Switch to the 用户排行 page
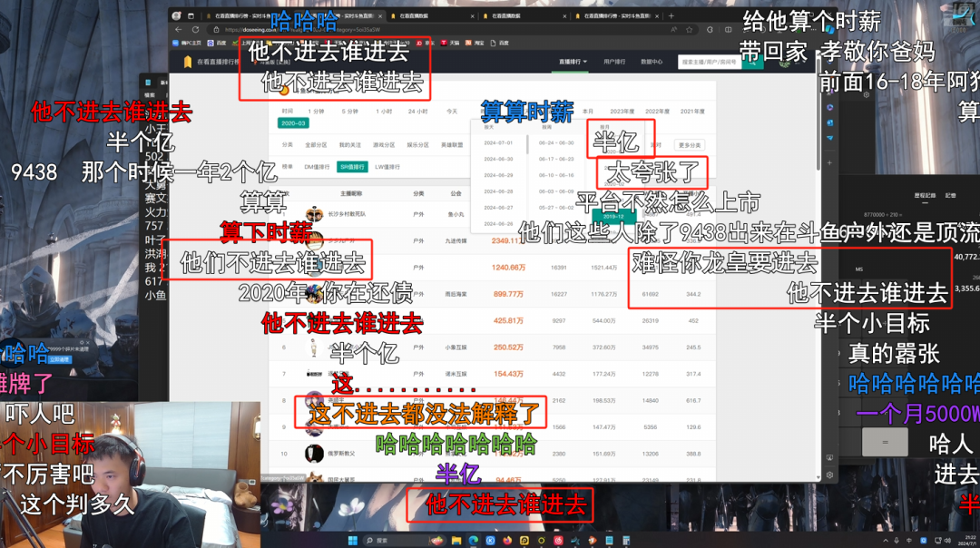The height and width of the screenshot is (548, 980). click(613, 62)
